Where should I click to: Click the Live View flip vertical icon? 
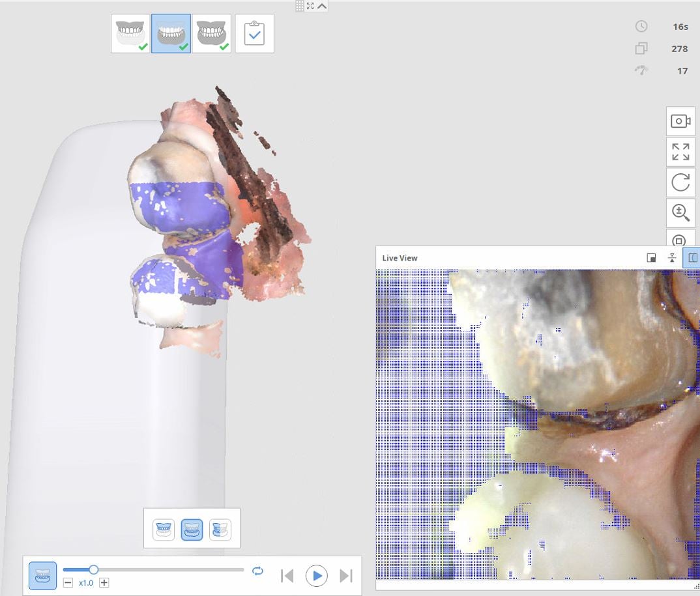tap(672, 258)
